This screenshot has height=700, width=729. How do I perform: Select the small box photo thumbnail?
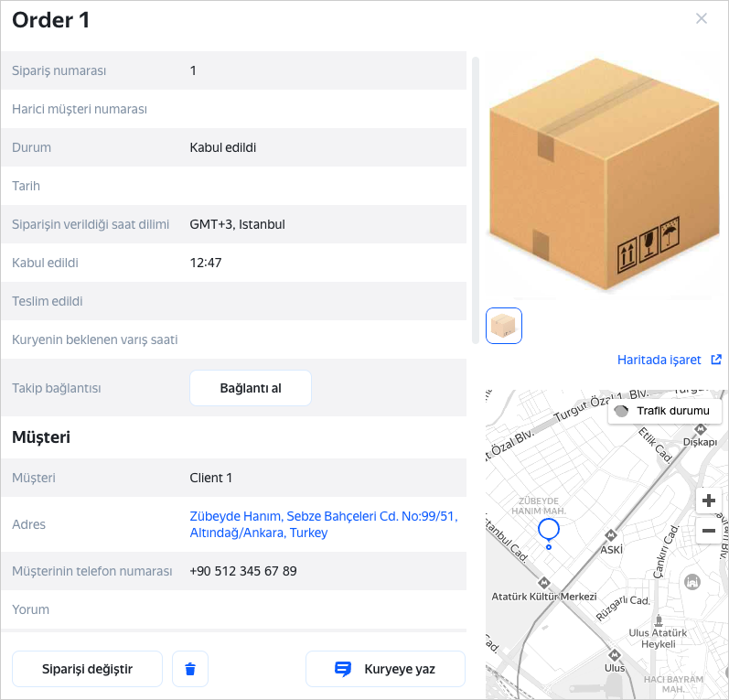(504, 325)
